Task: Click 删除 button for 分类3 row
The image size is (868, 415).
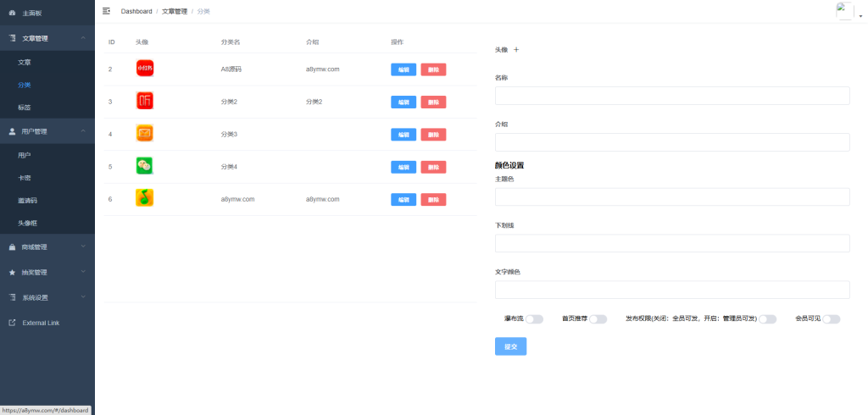Action: tap(433, 135)
